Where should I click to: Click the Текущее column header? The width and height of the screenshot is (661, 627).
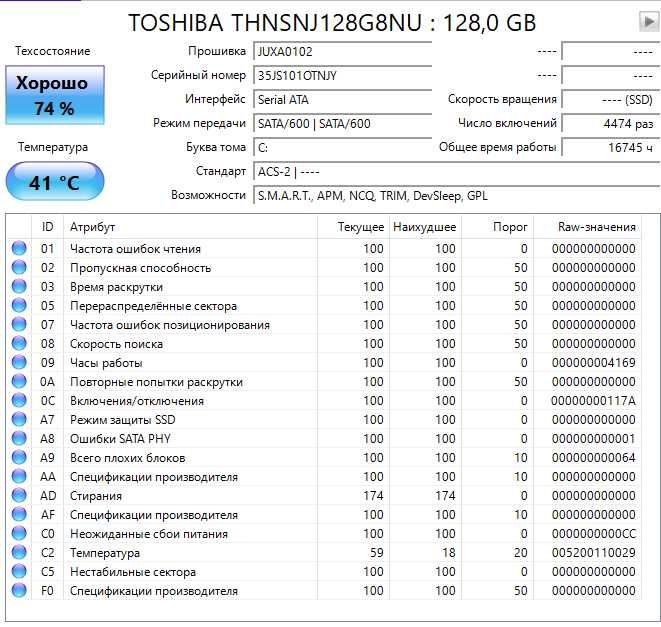click(353, 227)
